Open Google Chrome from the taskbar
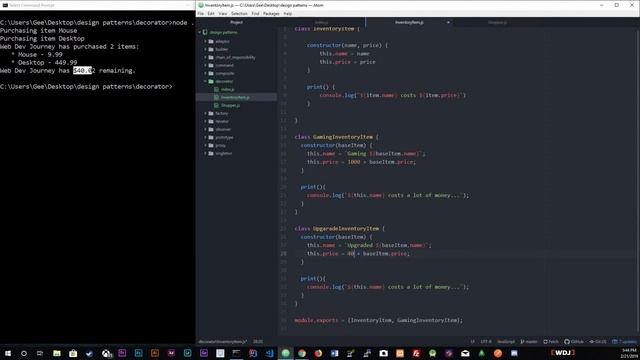This screenshot has height=360, width=640. [302, 353]
